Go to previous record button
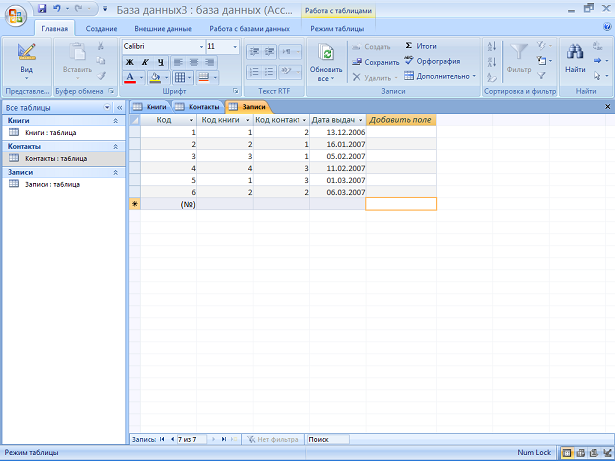 [172, 439]
